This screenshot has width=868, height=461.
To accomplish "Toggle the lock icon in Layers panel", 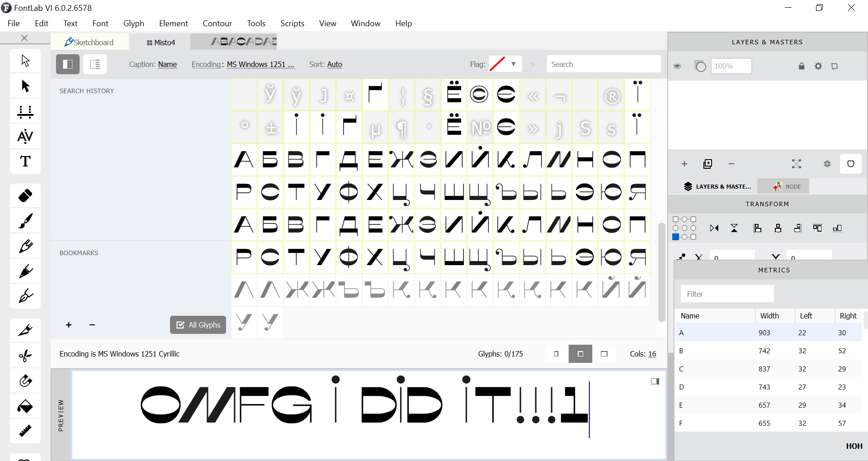I will 801,66.
